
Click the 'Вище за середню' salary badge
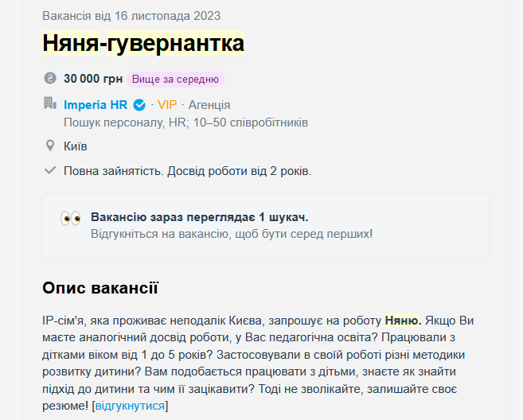(175, 79)
